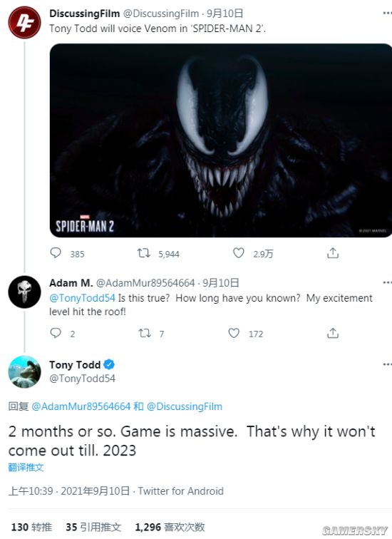The image size is (392, 539).
Task: Share the DiscussingFilm tweet via share icon
Action: (x=333, y=253)
